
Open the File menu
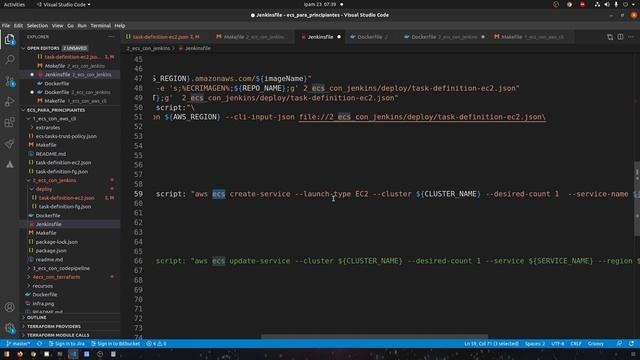click(x=6, y=25)
